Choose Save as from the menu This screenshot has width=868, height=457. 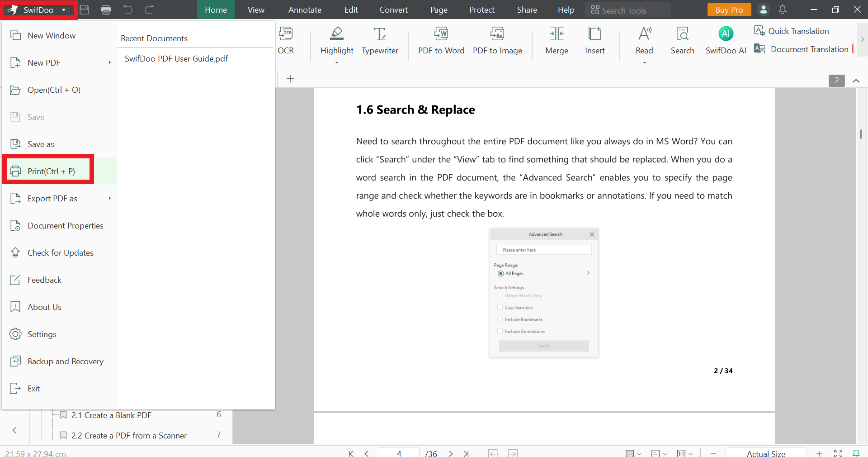point(59,144)
